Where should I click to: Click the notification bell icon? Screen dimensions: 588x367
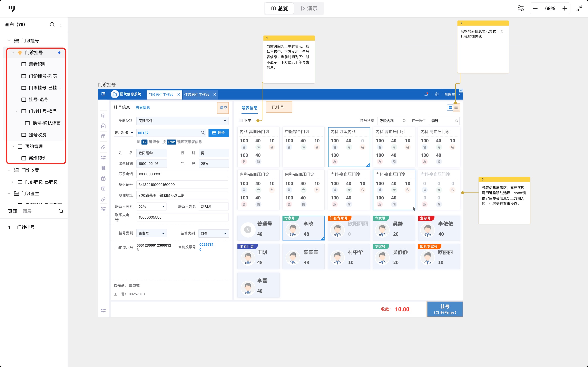[x=426, y=94]
